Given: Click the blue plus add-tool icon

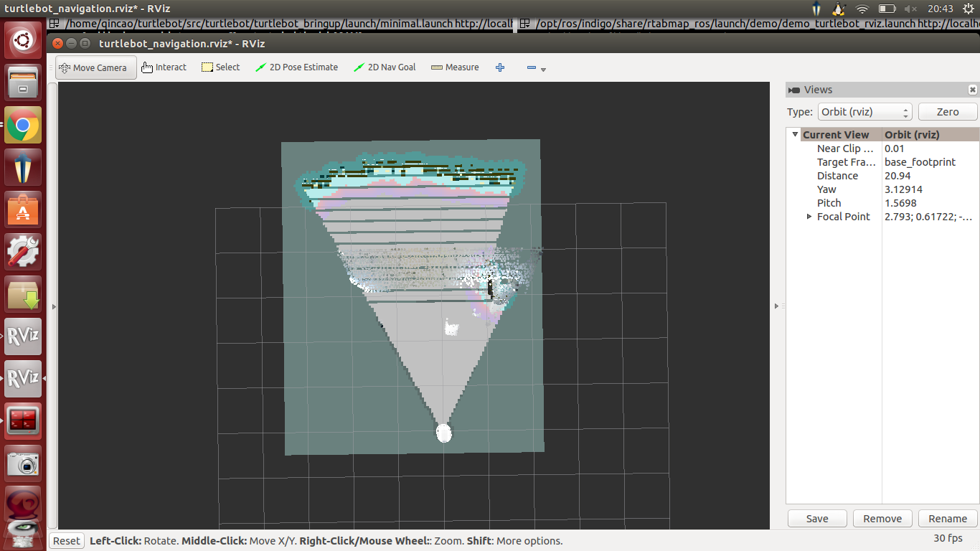Looking at the screenshot, I should coord(500,67).
